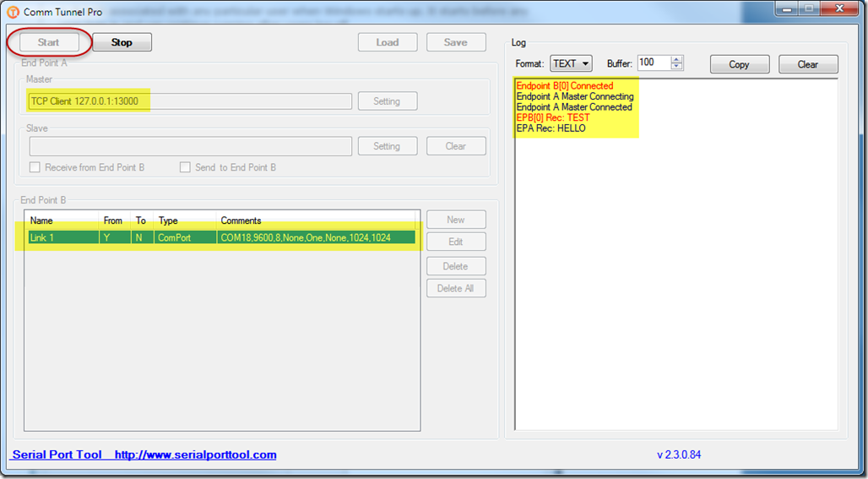868x479 pixels.
Task: Click the Edit link button
Action: [x=456, y=242]
